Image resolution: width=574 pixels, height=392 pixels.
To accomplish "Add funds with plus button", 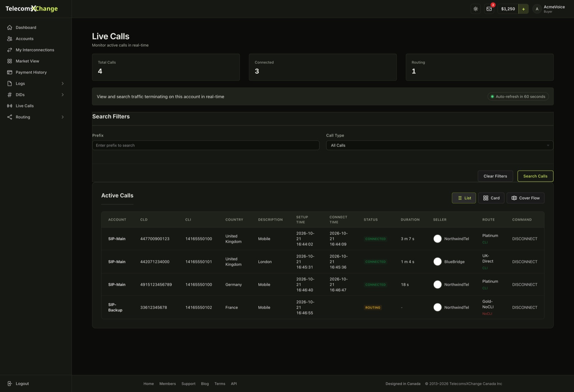I will click(x=523, y=9).
